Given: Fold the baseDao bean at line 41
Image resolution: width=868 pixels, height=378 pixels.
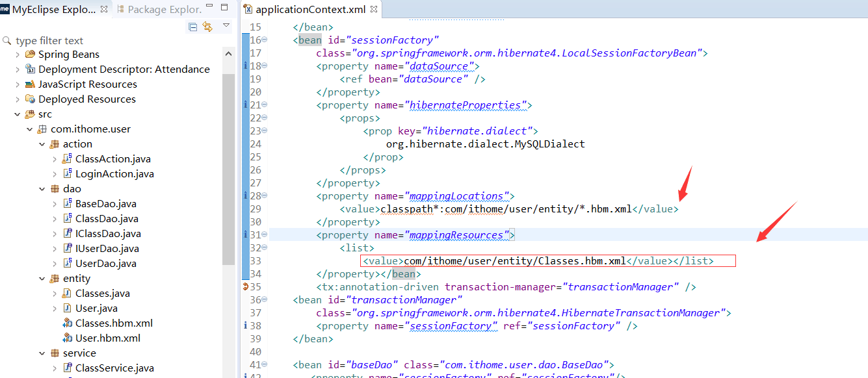Looking at the screenshot, I should [x=265, y=365].
